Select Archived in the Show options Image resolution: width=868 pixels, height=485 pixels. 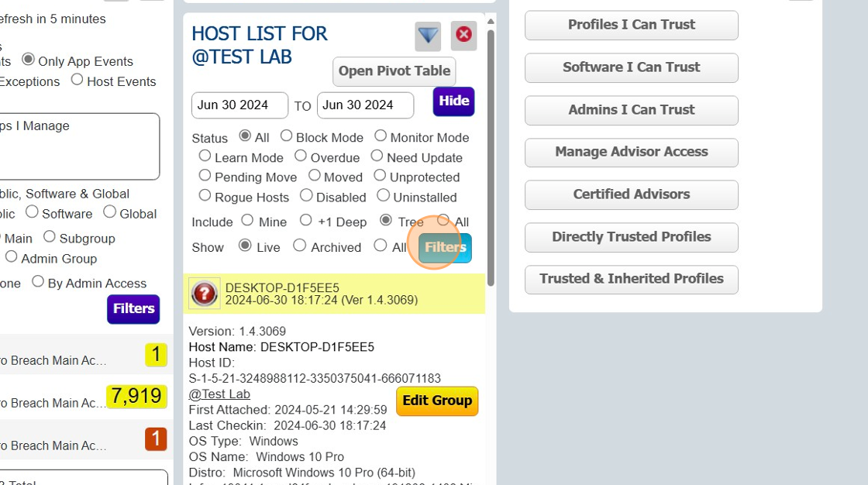click(300, 246)
